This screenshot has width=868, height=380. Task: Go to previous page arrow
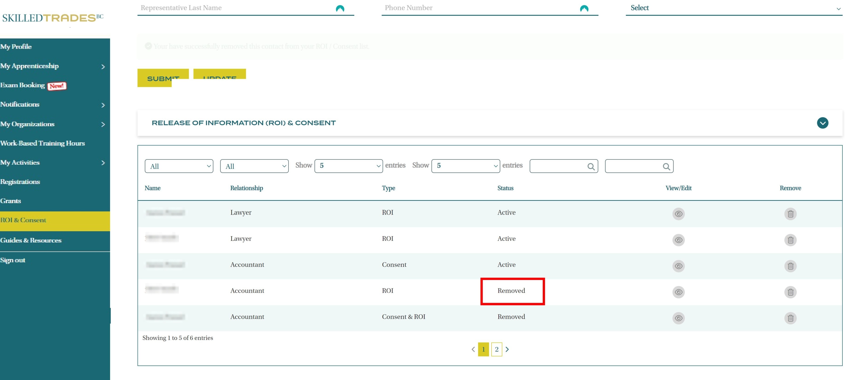(473, 349)
